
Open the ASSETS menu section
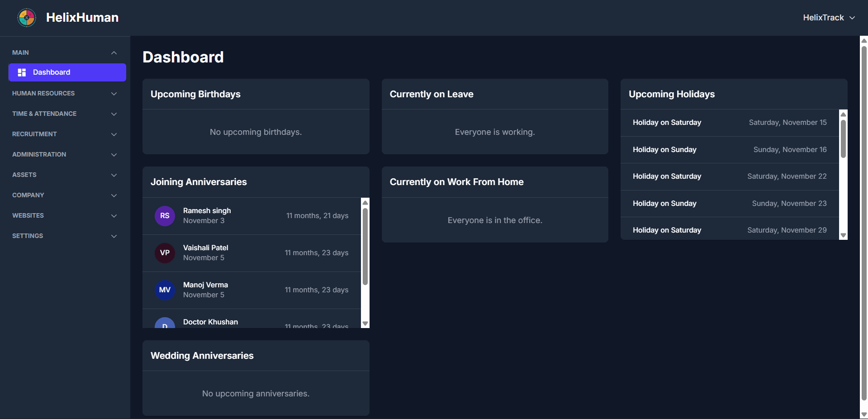(65, 175)
